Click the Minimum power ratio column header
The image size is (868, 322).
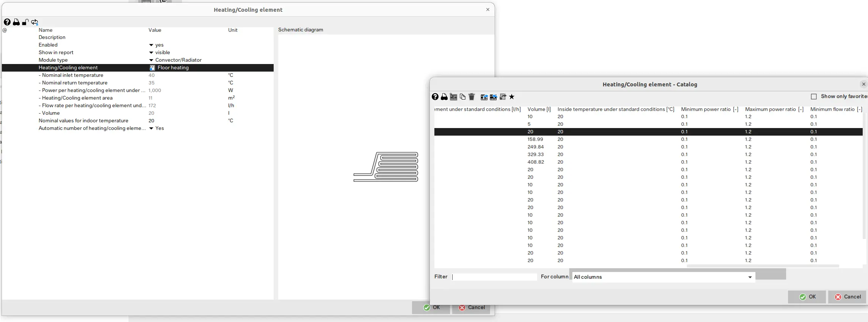click(709, 109)
